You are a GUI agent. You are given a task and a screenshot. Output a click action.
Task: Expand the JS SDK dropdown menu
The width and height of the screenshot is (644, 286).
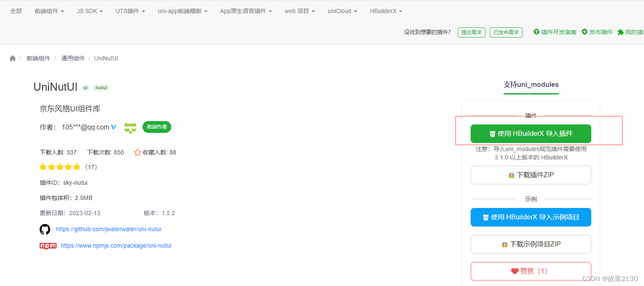click(90, 11)
